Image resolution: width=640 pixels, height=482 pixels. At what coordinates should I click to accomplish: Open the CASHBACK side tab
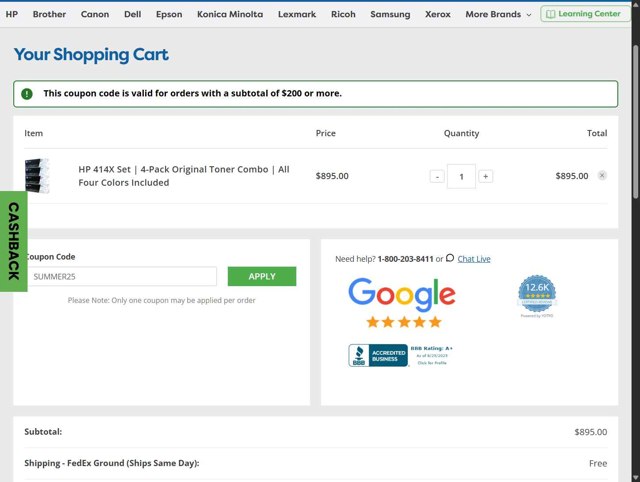[x=13, y=241]
